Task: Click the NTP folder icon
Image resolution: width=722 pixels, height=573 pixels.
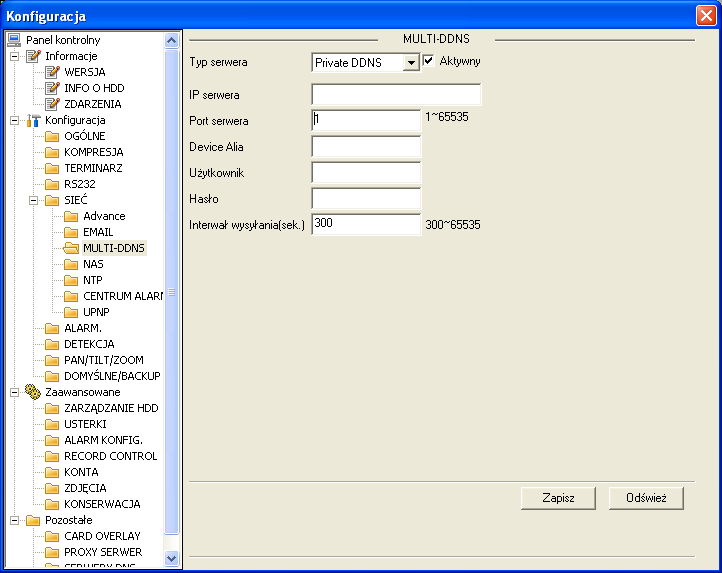Action: click(x=71, y=280)
